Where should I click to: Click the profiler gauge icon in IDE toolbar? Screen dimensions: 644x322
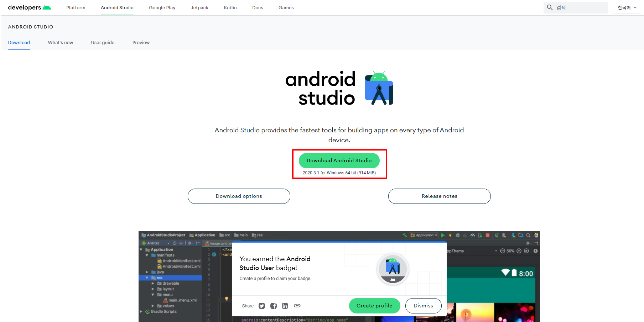[x=473, y=235]
